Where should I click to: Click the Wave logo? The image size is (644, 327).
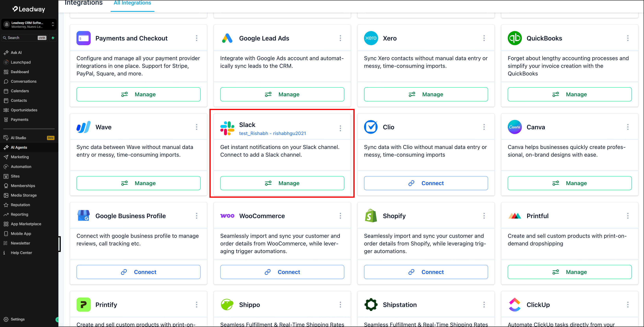click(x=84, y=127)
